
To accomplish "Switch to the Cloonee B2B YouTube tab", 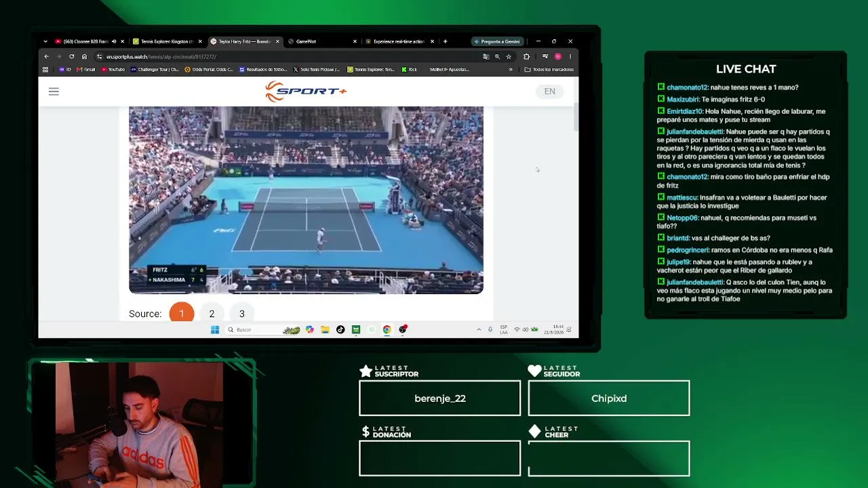I will 86,41.
